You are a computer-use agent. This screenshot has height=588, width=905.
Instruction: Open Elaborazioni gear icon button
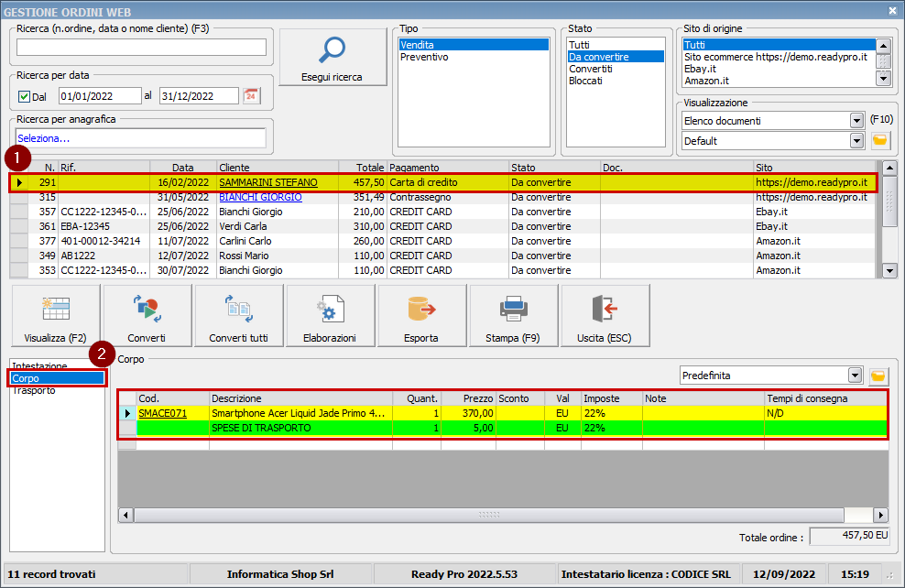330,316
